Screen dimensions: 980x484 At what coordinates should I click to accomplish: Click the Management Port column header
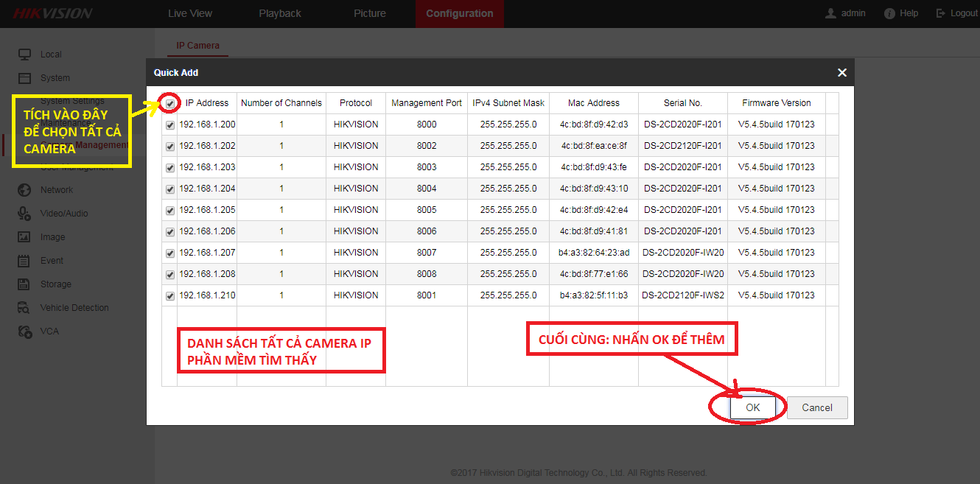click(x=427, y=103)
